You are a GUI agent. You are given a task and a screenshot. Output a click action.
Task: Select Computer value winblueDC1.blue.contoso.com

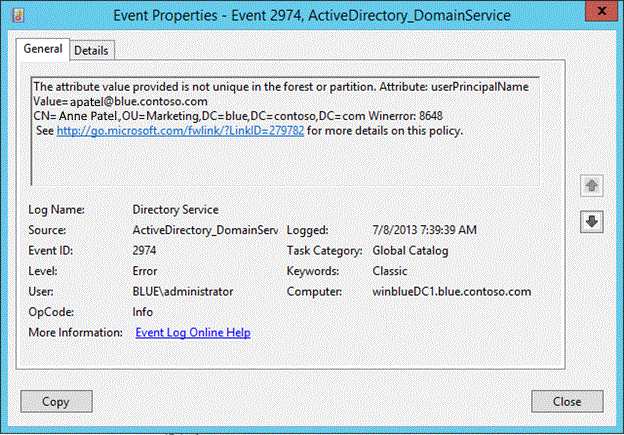(452, 291)
